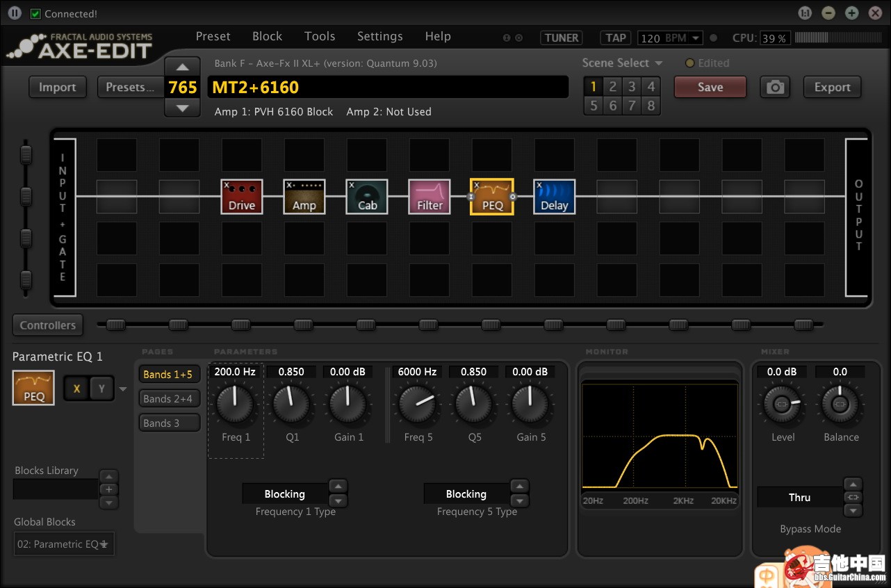The image size is (891, 588).
Task: Click the Export button
Action: [x=833, y=88]
